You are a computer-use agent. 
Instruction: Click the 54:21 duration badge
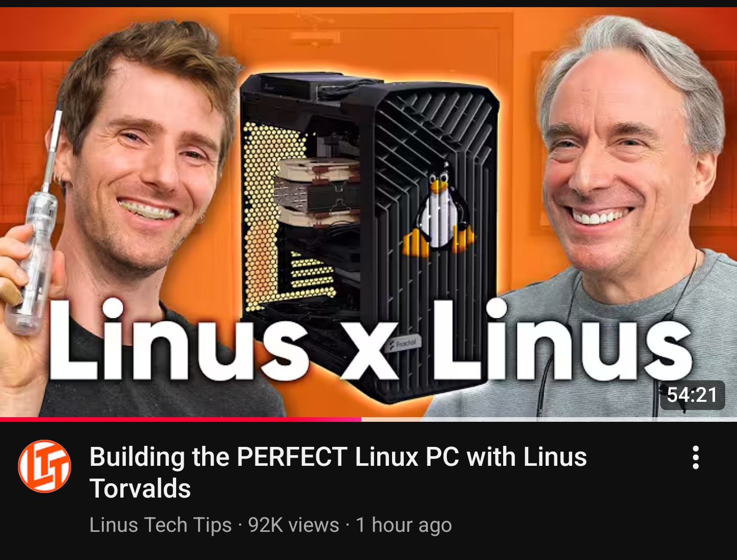(x=692, y=395)
